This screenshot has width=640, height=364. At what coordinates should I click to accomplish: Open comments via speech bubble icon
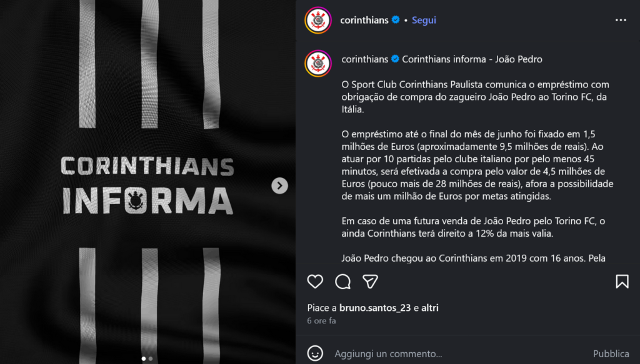click(342, 282)
